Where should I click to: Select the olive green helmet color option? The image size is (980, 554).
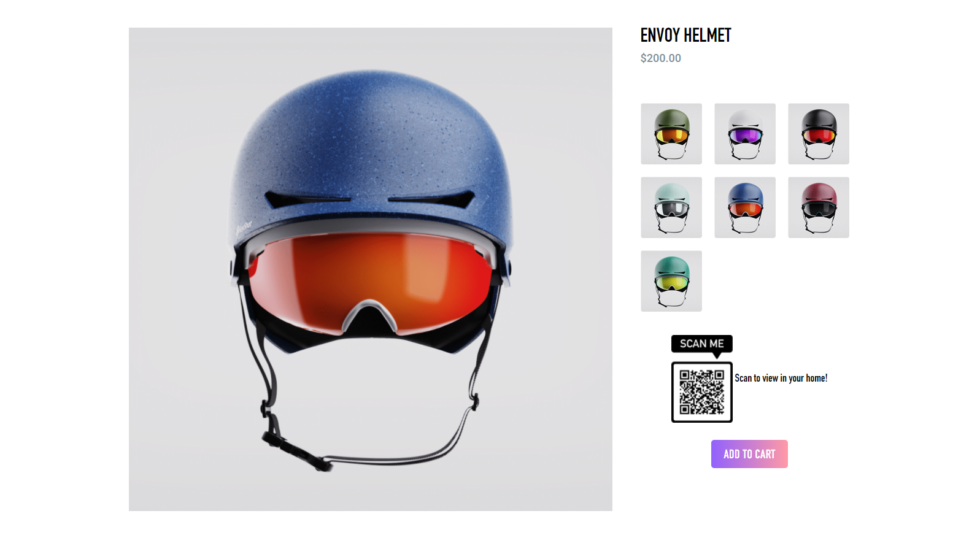(671, 134)
